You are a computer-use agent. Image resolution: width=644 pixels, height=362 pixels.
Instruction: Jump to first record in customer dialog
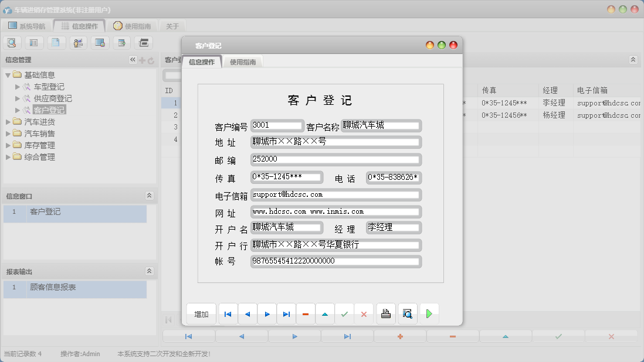[x=228, y=313]
